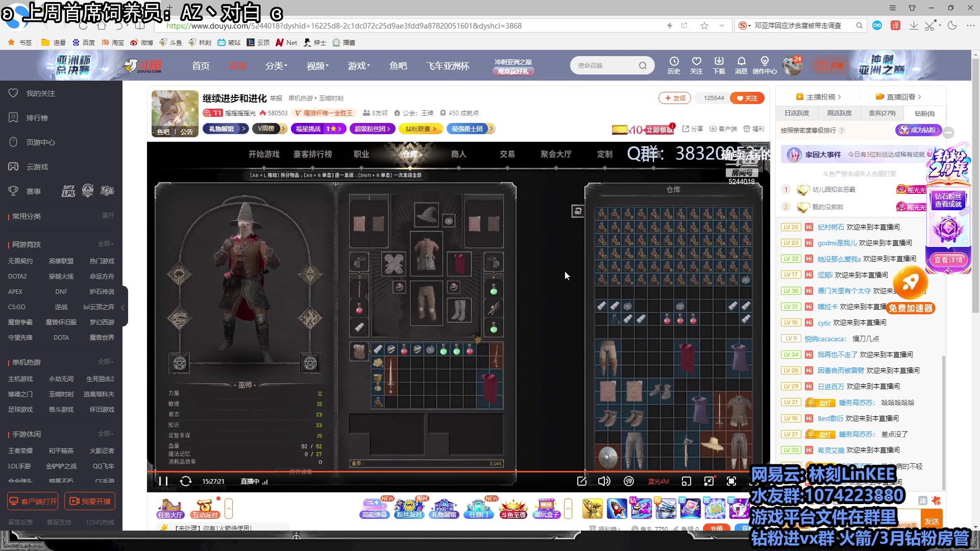This screenshot has height=551, width=980.
Task: Open 消息 bell notifications icon
Action: (741, 65)
